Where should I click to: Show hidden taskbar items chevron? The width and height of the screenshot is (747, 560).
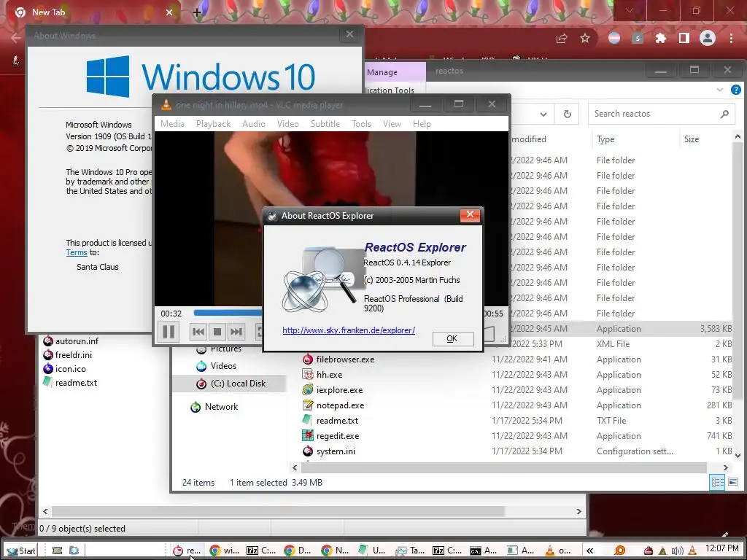click(x=589, y=551)
